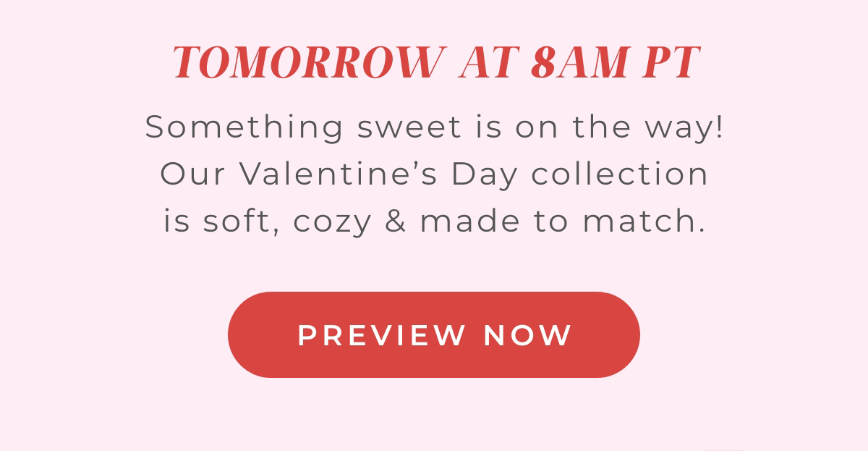Click 'is soft, cozy & made to match.'
Screen dimensions: 868x451
(434, 221)
